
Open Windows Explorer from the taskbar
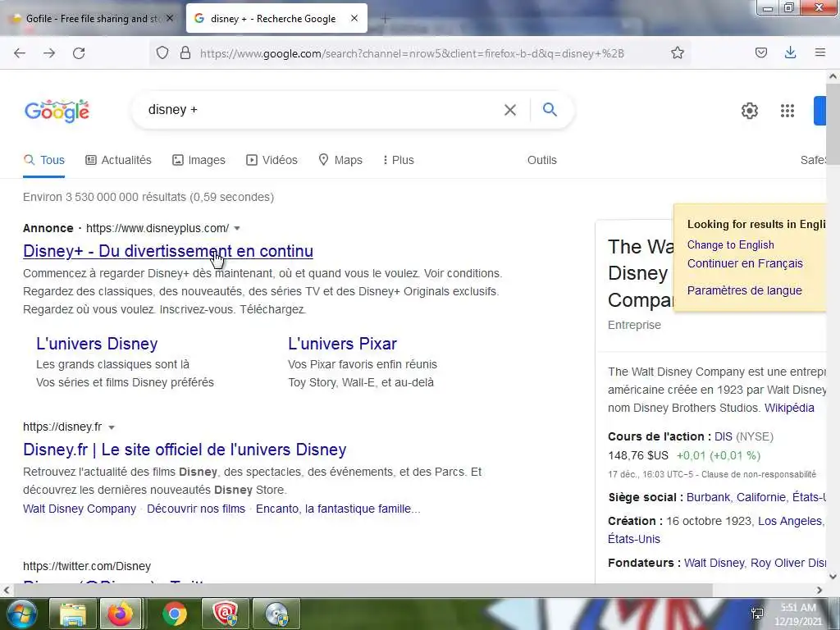(73, 614)
